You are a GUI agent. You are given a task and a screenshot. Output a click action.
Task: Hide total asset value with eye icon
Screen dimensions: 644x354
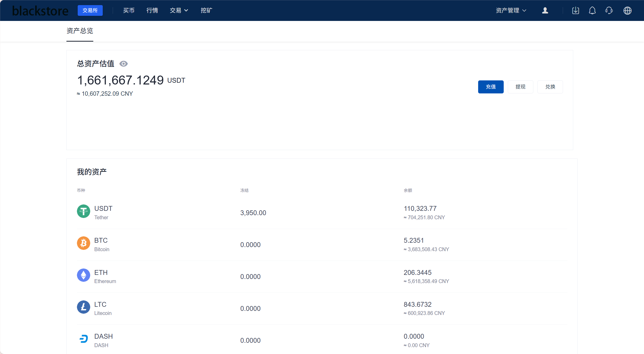[123, 64]
